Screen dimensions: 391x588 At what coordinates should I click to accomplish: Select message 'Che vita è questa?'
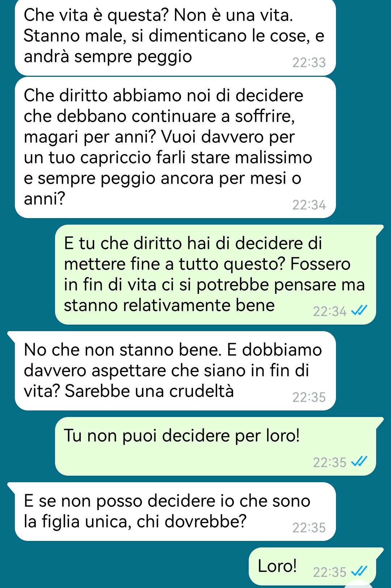175,37
